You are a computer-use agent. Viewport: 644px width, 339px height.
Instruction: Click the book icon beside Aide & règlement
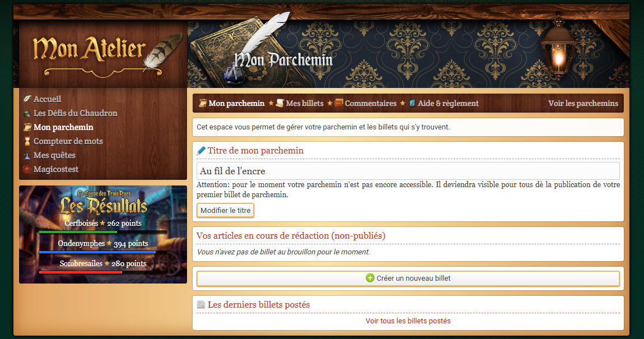click(412, 103)
